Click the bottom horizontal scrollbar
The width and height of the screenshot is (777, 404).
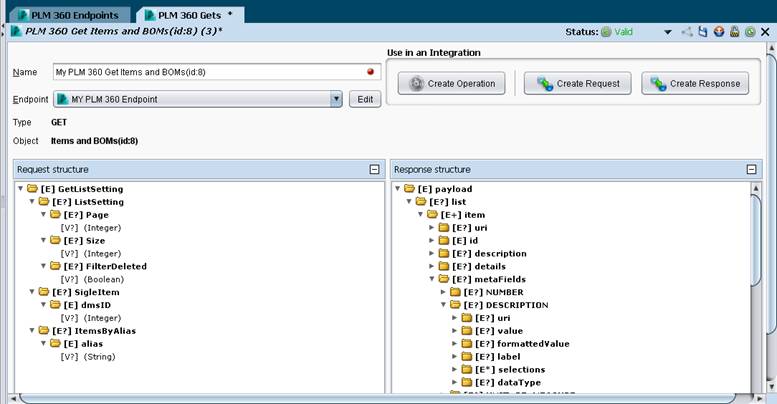coord(377,398)
